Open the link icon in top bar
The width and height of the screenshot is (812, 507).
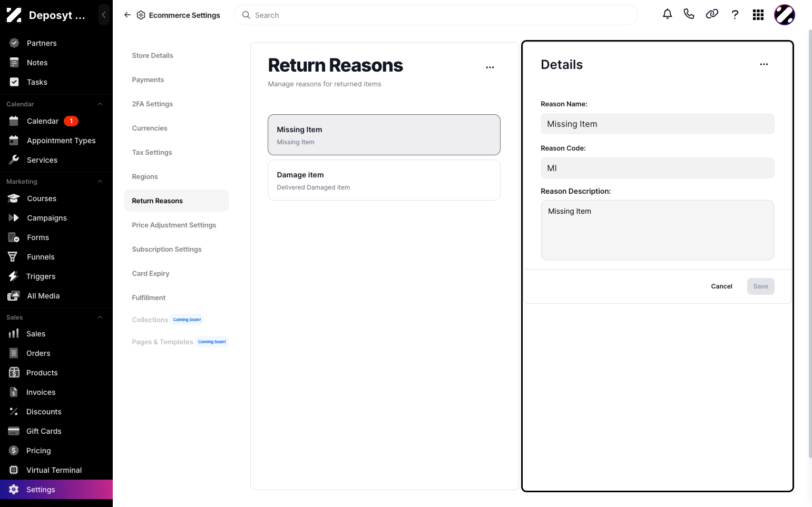(x=712, y=15)
